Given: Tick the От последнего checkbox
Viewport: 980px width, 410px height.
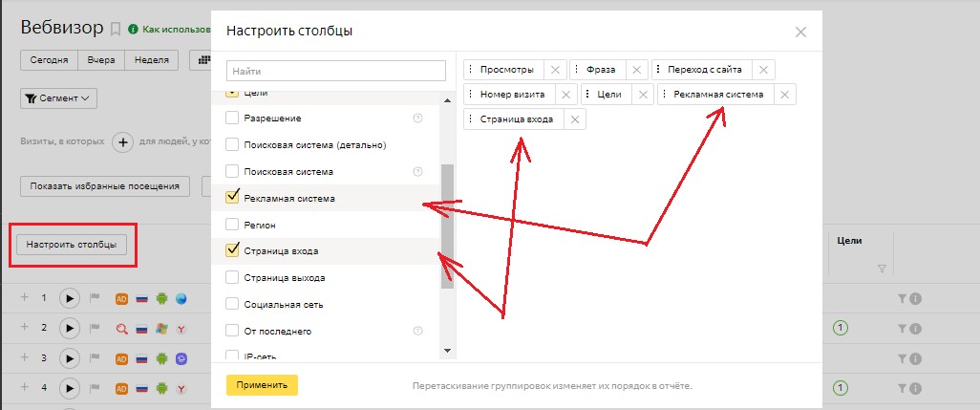Looking at the screenshot, I should click(x=232, y=331).
